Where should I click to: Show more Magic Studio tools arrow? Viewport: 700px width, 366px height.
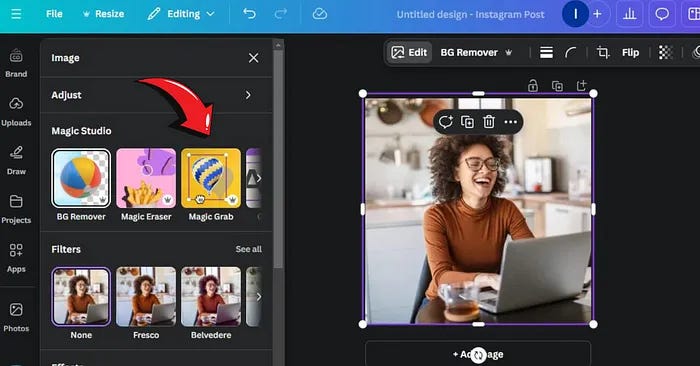[258, 178]
